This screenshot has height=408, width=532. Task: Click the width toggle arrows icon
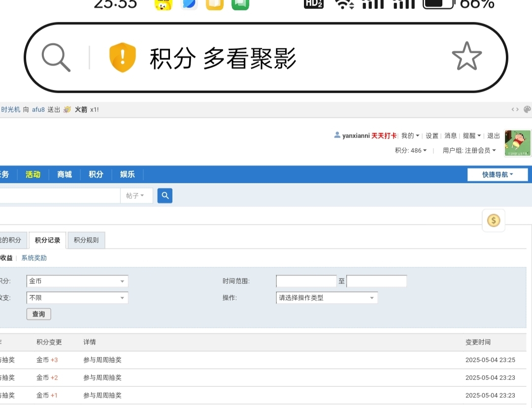515,109
